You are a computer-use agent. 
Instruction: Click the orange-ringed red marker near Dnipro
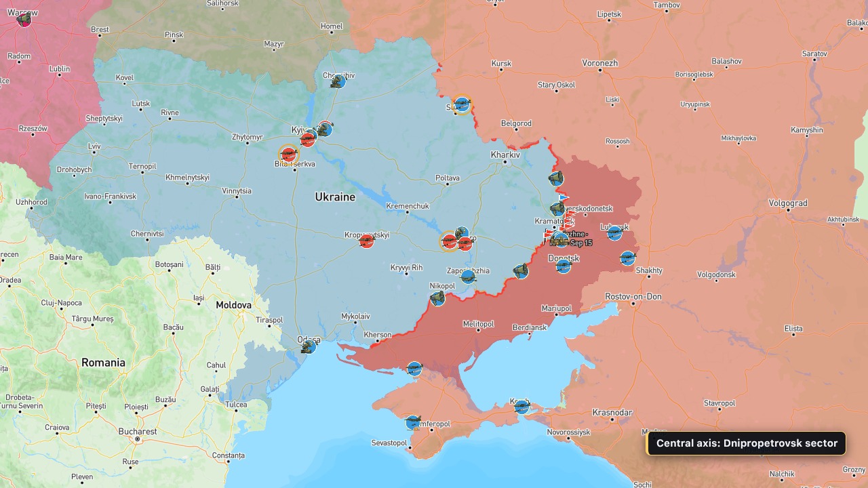(x=449, y=241)
